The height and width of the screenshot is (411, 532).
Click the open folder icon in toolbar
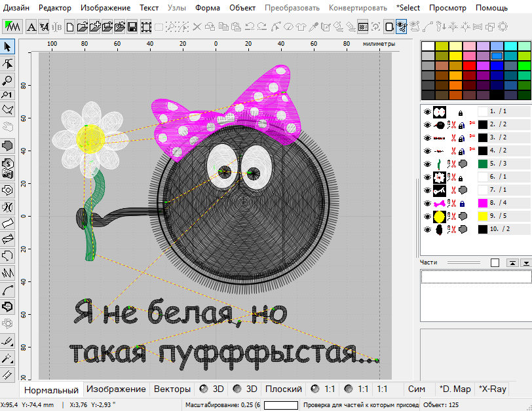(83, 27)
